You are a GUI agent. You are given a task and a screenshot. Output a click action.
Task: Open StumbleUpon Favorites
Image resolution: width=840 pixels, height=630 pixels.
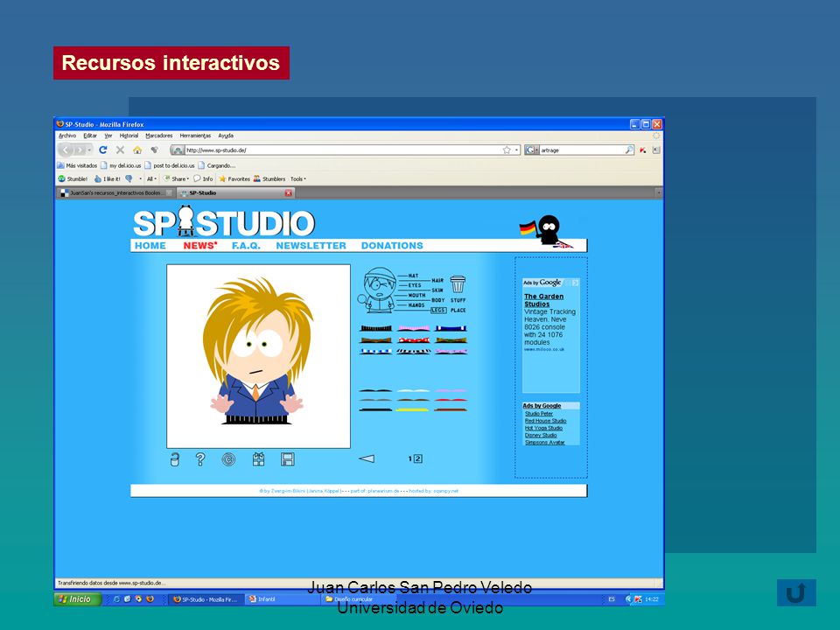click(x=234, y=178)
